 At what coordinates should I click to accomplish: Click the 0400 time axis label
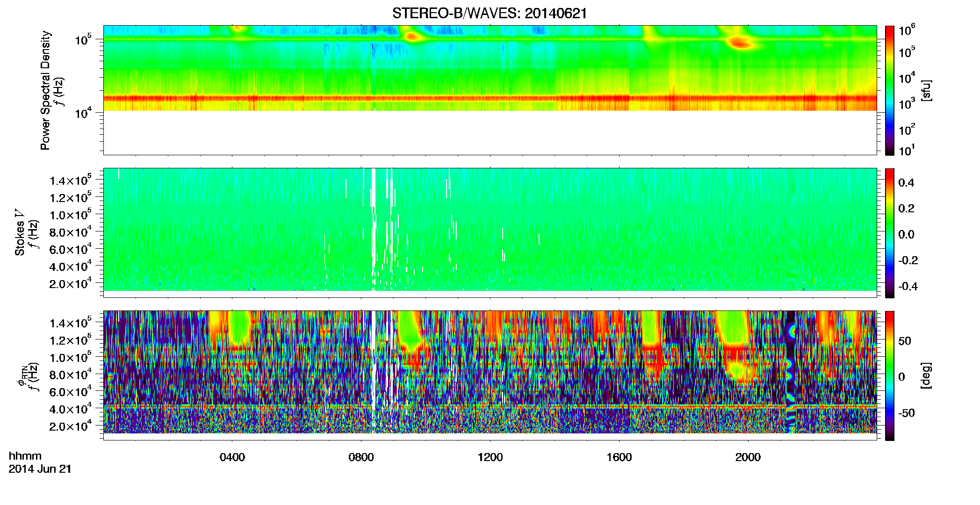(232, 457)
